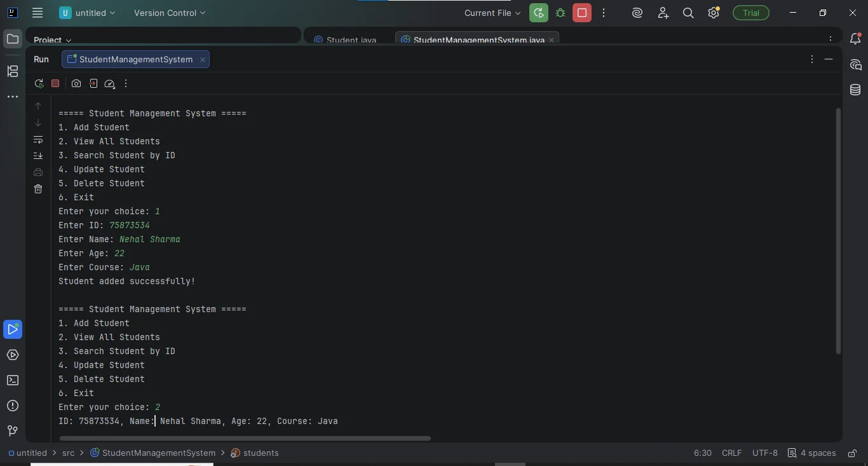Open the Problems tool window icon
The height and width of the screenshot is (466, 868).
click(13, 406)
